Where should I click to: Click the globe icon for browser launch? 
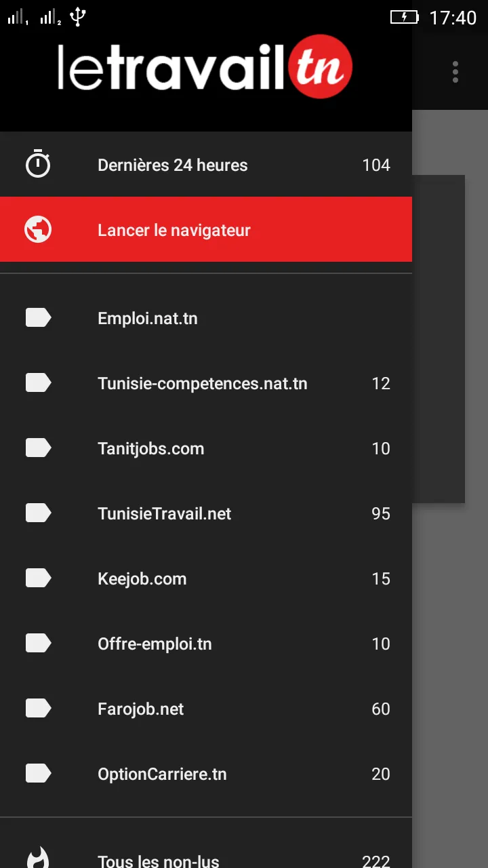38,229
